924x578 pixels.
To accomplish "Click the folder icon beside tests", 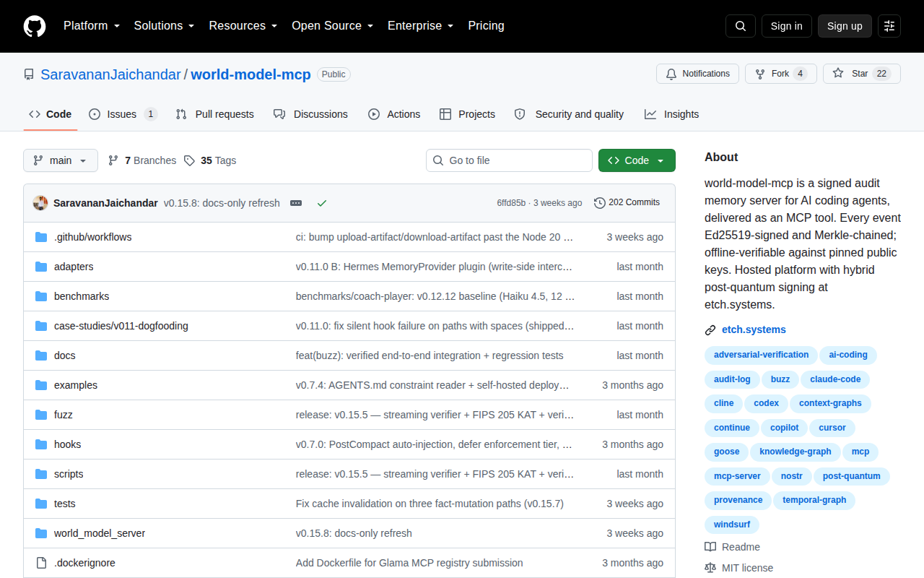I will 41,504.
